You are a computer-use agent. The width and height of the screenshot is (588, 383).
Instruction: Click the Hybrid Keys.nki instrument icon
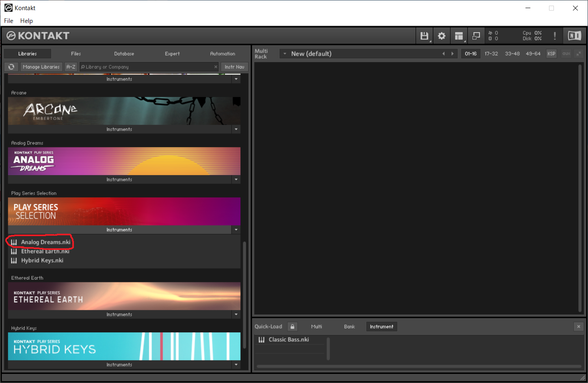(14, 260)
